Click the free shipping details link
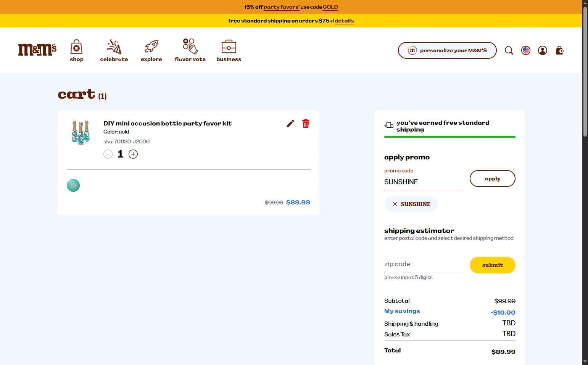Screen dimensions: 588x365 pyautogui.click(x=344, y=21)
